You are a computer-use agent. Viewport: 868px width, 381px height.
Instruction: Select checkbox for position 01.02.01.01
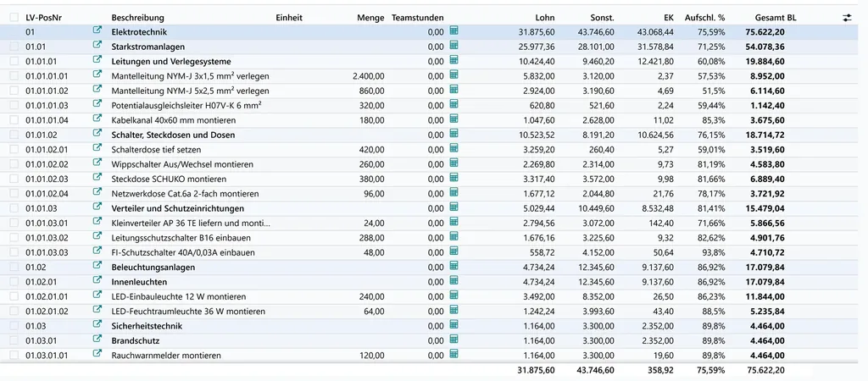click(x=14, y=296)
